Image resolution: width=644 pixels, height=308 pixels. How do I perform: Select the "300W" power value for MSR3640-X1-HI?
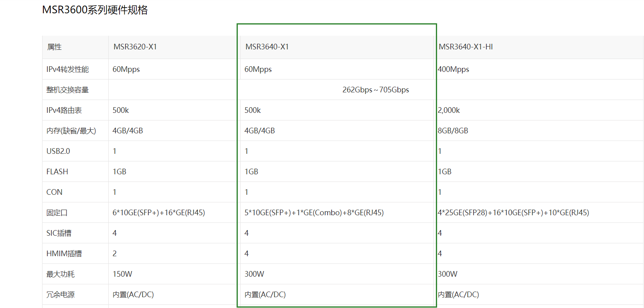[448, 274]
